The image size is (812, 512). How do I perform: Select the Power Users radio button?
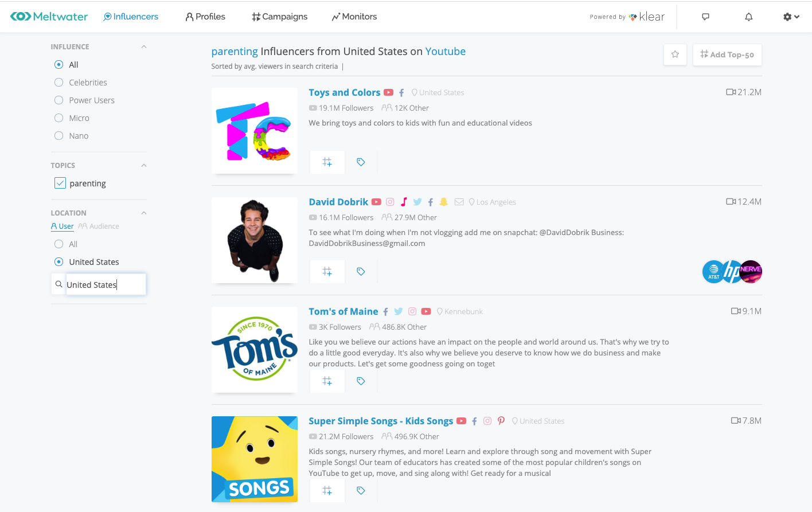pyautogui.click(x=58, y=100)
